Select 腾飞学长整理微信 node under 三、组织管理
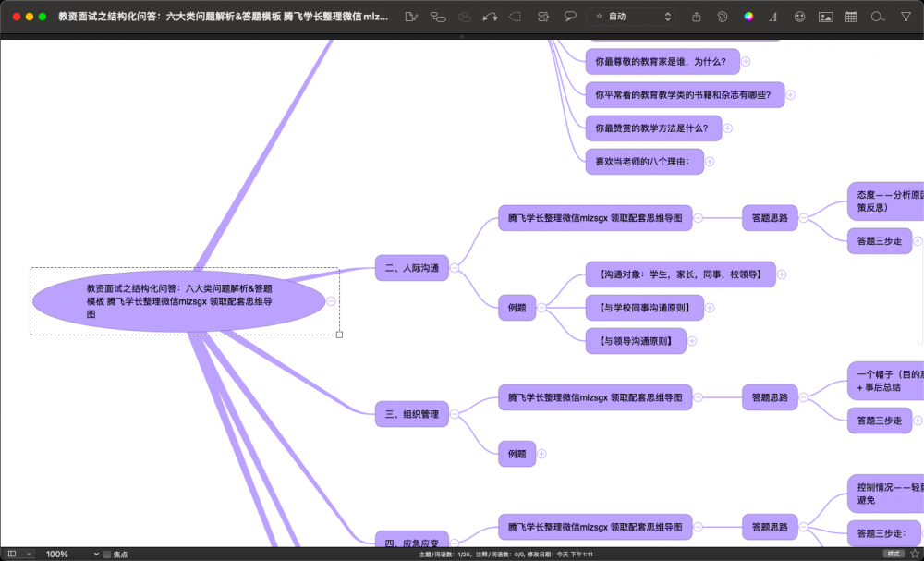924x561 pixels. [x=595, y=397]
